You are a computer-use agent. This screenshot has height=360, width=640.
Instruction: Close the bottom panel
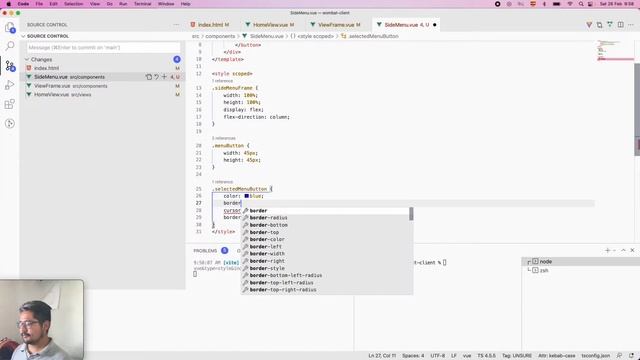(632, 250)
